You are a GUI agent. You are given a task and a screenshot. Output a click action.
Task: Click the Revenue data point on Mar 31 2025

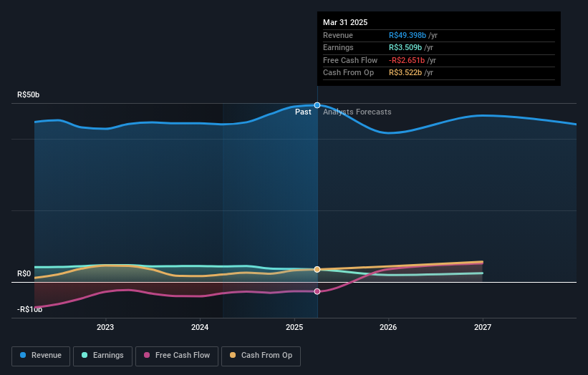pyautogui.click(x=317, y=105)
